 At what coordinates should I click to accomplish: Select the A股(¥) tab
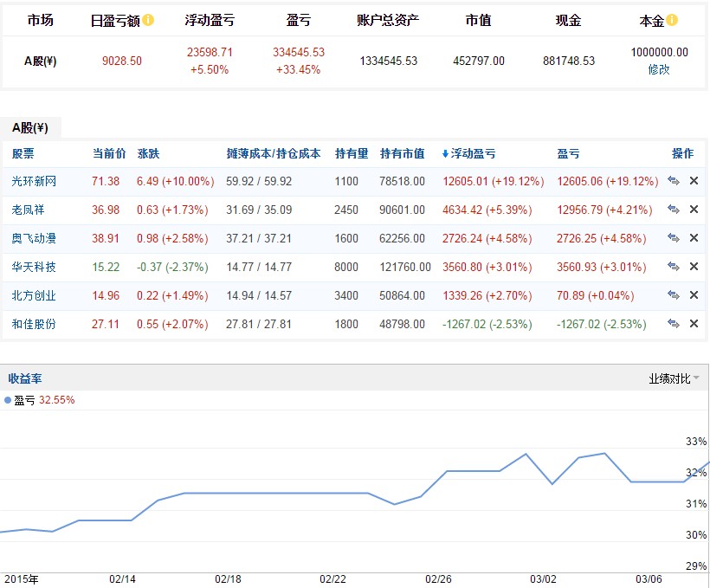tap(30, 128)
